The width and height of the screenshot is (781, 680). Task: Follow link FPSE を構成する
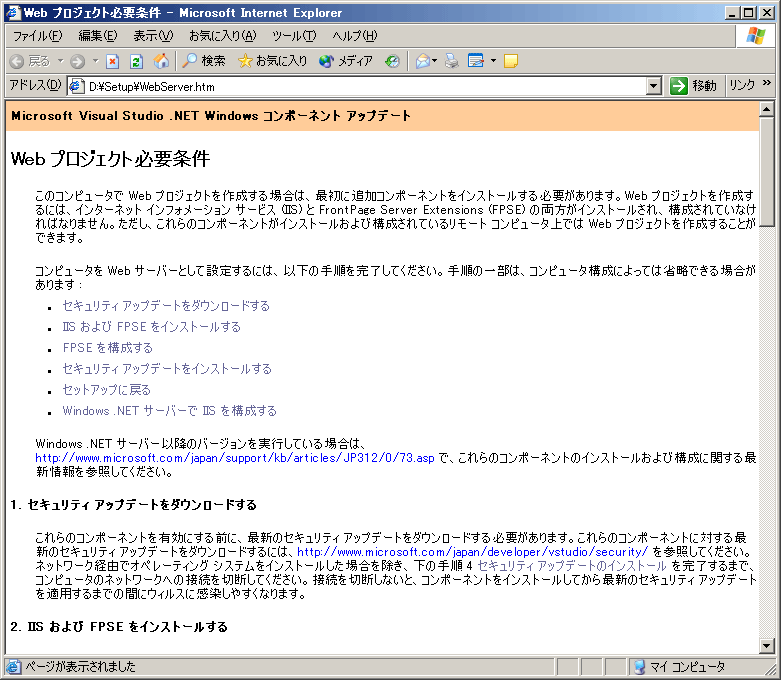coord(108,348)
